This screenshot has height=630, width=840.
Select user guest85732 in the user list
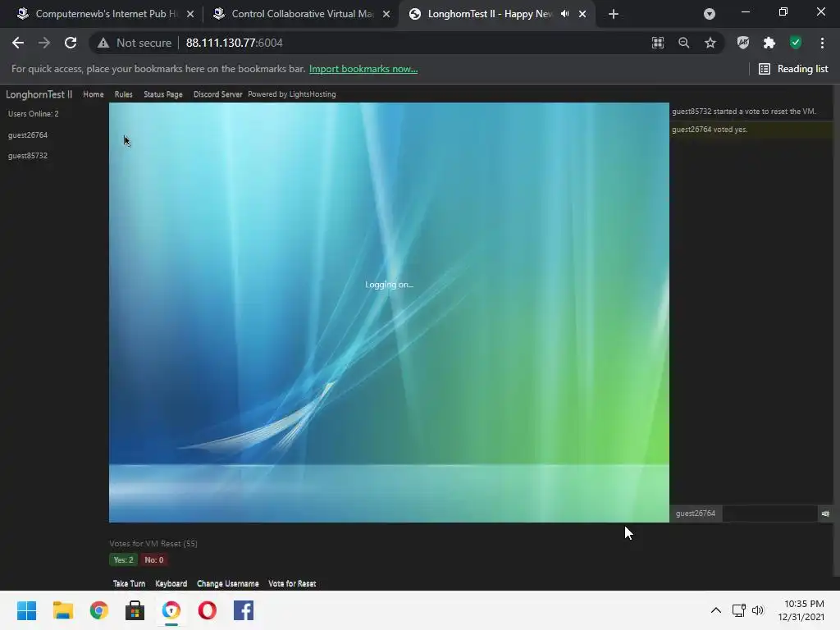[x=28, y=156]
